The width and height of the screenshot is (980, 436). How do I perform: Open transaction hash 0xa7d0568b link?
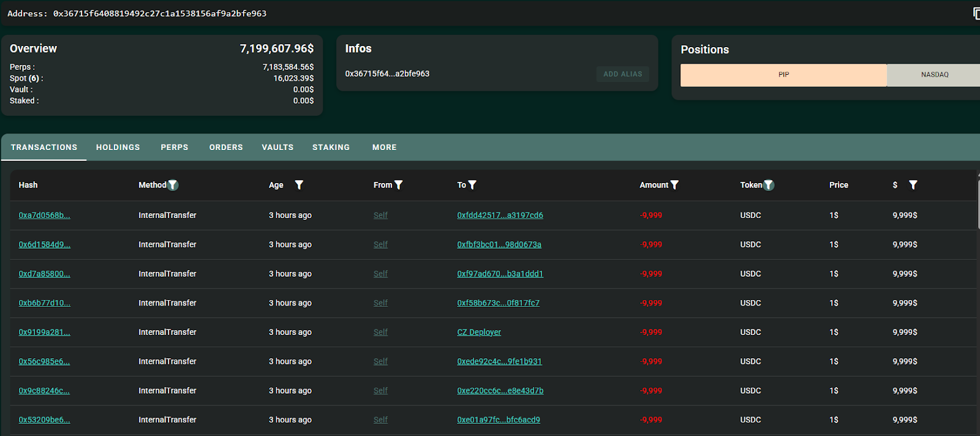pyautogui.click(x=44, y=216)
